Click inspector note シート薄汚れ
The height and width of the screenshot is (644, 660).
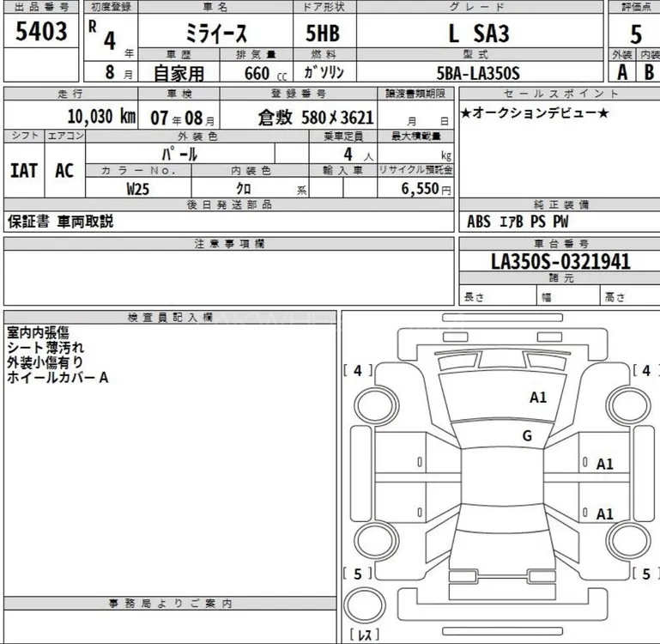[45, 348]
